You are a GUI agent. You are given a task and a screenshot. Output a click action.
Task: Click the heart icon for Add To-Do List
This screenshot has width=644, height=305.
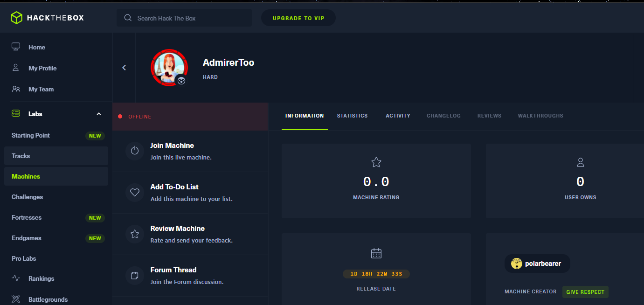point(135,193)
